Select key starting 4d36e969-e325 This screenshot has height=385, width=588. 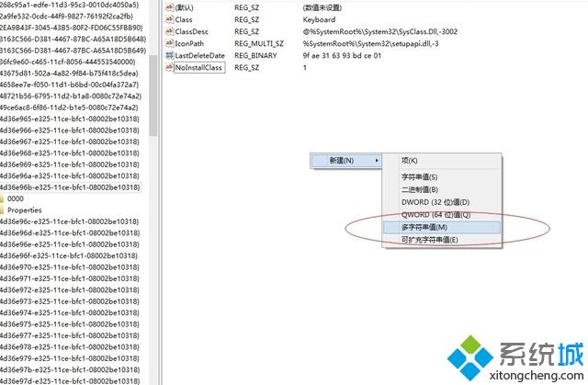click(70, 164)
